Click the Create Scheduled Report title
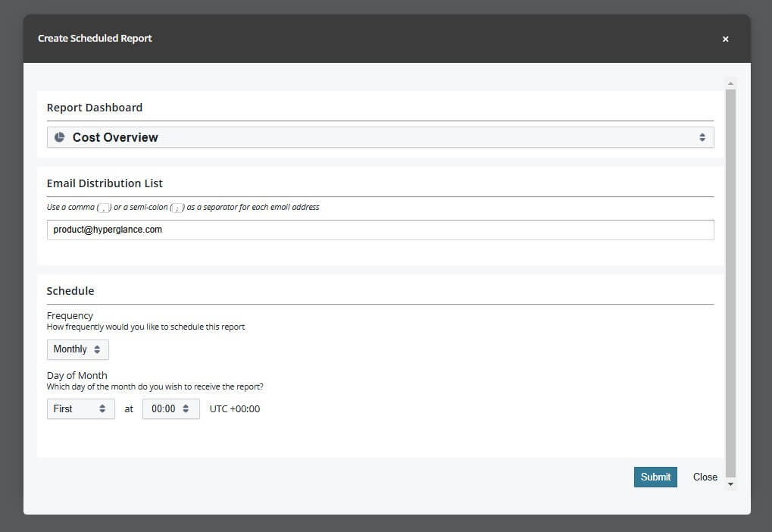 click(x=95, y=38)
